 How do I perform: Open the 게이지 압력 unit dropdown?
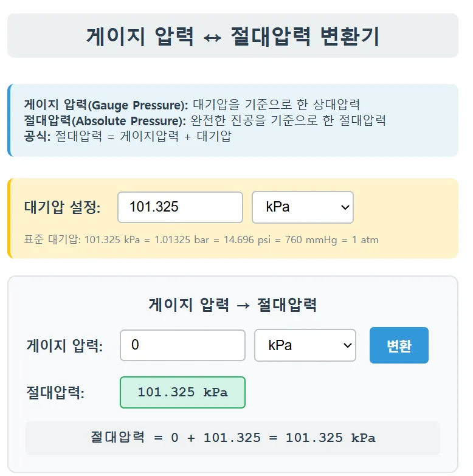[305, 345]
